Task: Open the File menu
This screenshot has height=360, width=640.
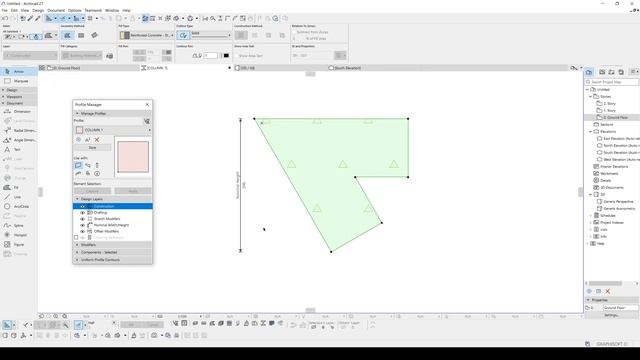Action: click(x=4, y=10)
